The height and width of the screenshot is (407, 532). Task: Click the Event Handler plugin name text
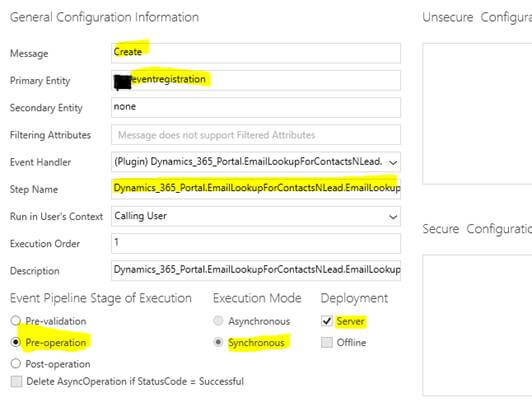tap(248, 161)
